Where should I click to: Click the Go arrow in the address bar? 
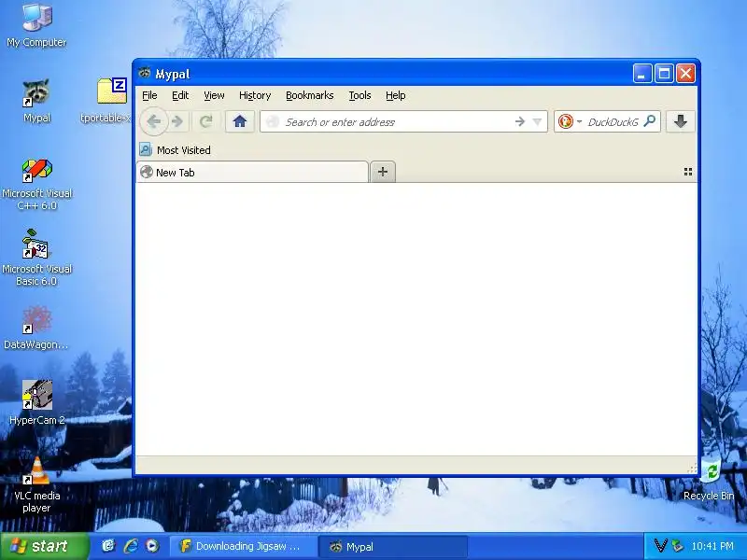click(x=520, y=122)
